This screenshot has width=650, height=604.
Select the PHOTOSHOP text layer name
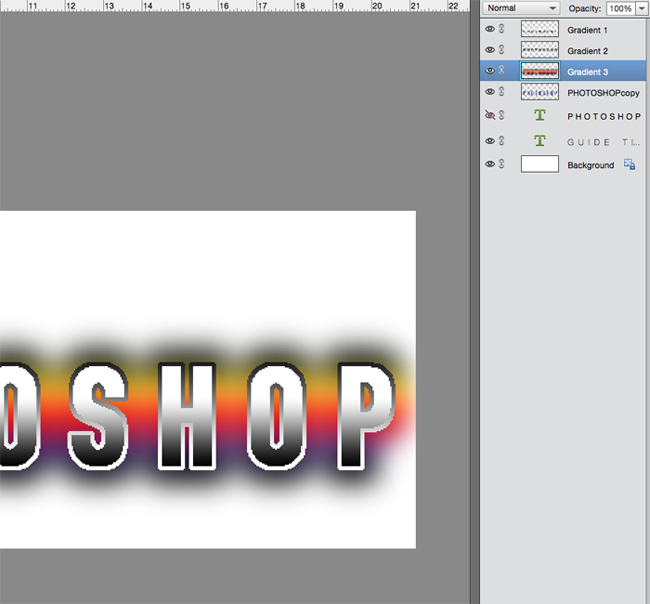click(x=604, y=116)
